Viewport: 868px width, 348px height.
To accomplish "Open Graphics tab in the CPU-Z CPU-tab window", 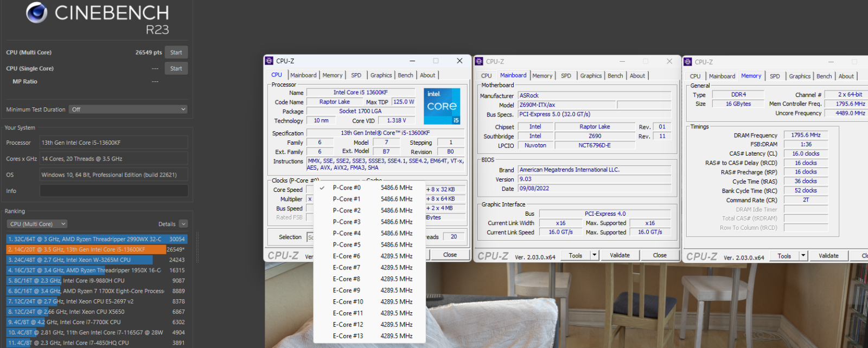I will [381, 75].
